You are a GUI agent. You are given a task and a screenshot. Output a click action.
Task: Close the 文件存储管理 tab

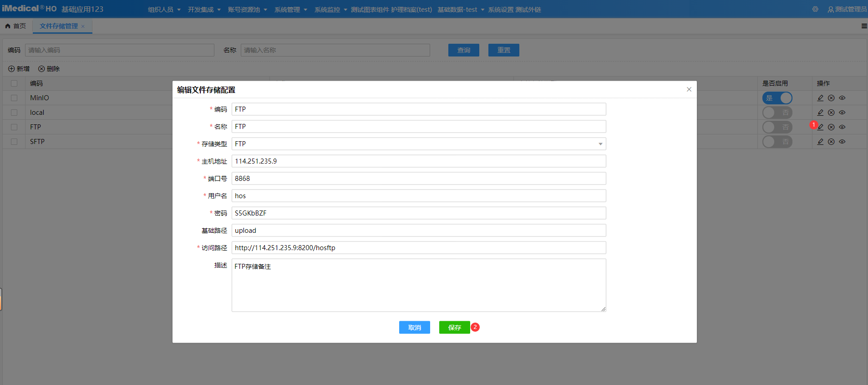(83, 26)
